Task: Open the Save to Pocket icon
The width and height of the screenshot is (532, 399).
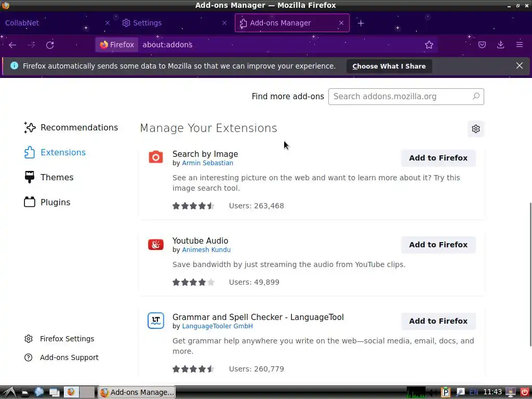Action: pos(482,45)
